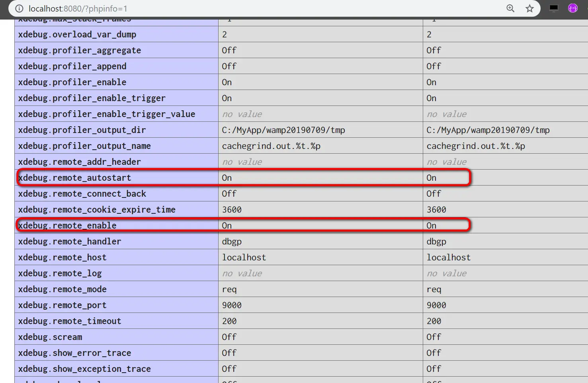
Task: Select the highlighted xdebug.remote_autostart row
Action: point(74,178)
